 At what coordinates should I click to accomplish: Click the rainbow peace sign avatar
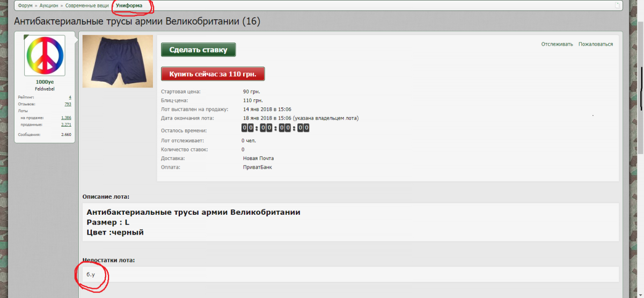[x=45, y=55]
